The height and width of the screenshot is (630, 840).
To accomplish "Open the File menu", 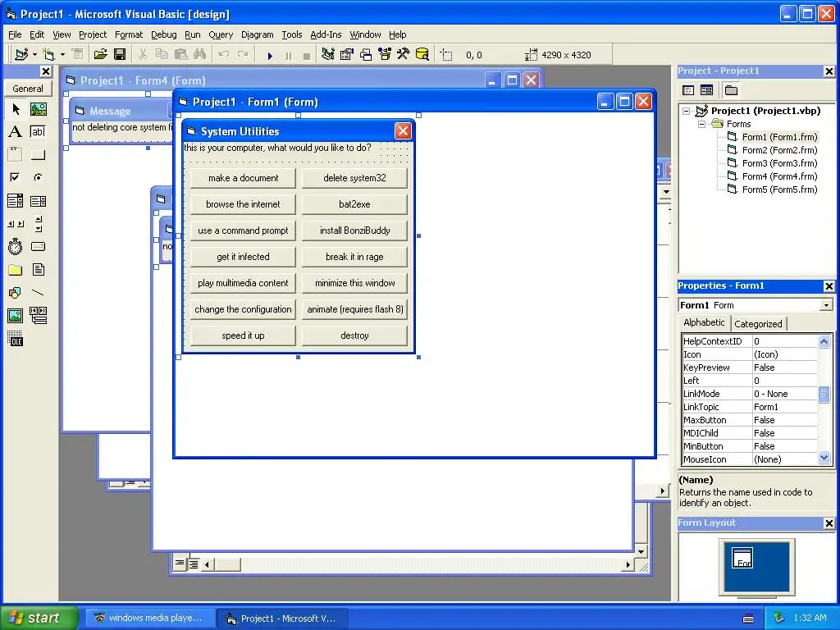I will click(x=15, y=34).
